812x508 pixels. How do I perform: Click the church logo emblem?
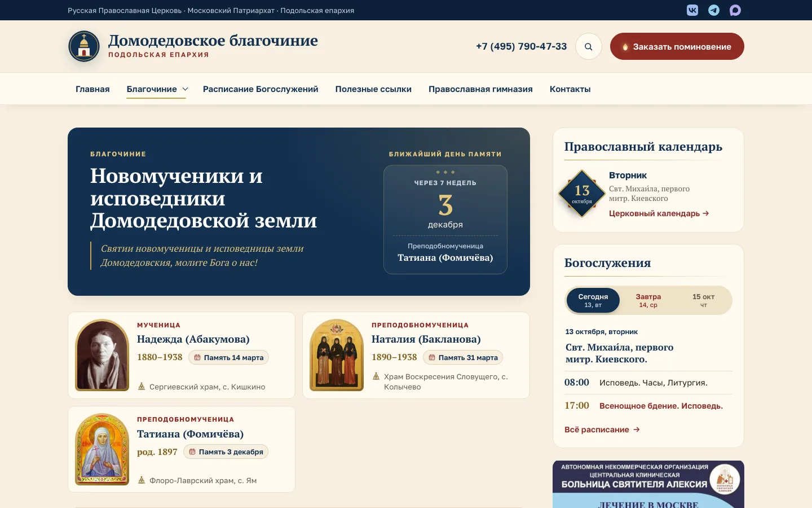point(84,46)
